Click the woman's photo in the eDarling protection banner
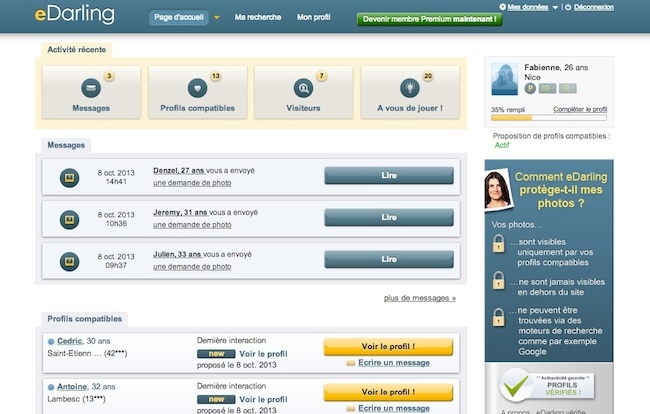The image size is (650, 414). click(497, 190)
